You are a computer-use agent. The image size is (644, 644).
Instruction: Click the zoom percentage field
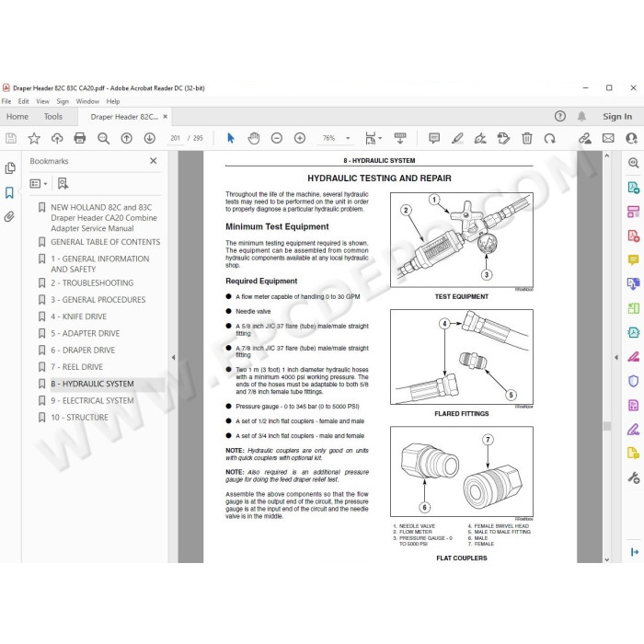(x=328, y=138)
